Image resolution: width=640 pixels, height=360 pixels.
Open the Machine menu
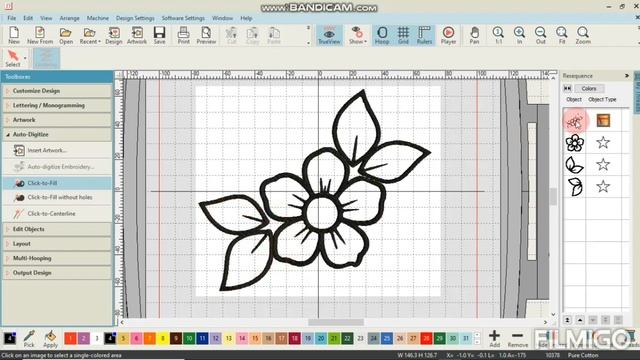[x=98, y=18]
